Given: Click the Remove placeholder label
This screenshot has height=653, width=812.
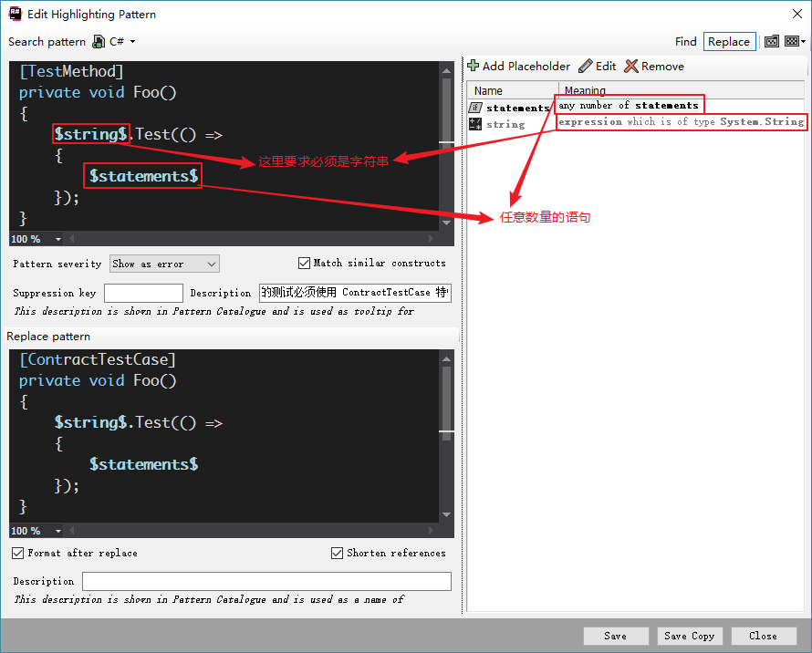Looking at the screenshot, I should pyautogui.click(x=662, y=67).
